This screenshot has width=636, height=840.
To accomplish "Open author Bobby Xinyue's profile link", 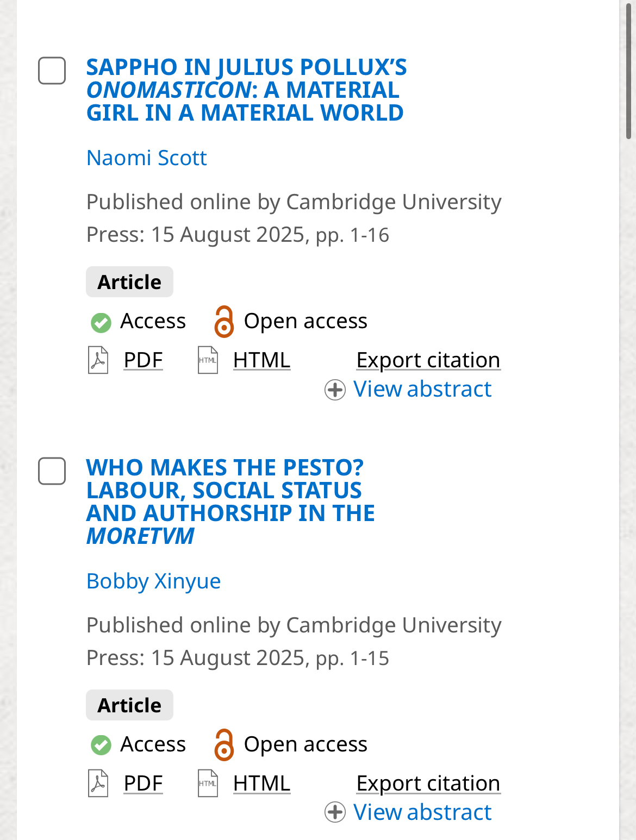I will 154,581.
